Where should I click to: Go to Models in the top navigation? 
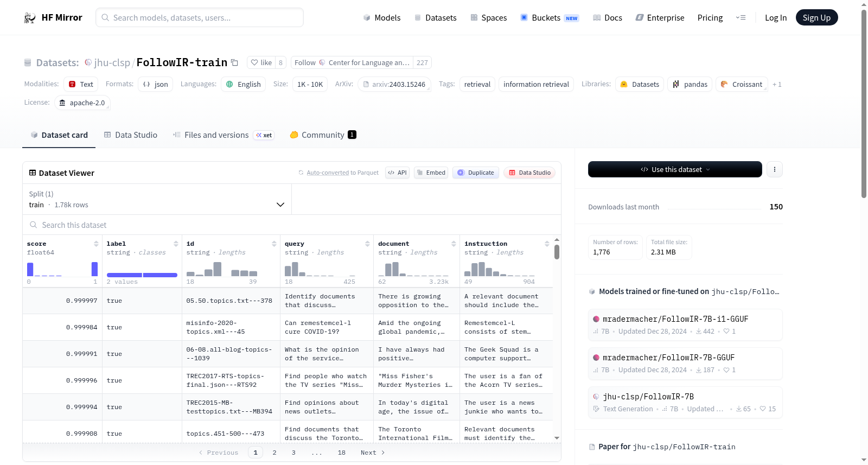pyautogui.click(x=382, y=18)
